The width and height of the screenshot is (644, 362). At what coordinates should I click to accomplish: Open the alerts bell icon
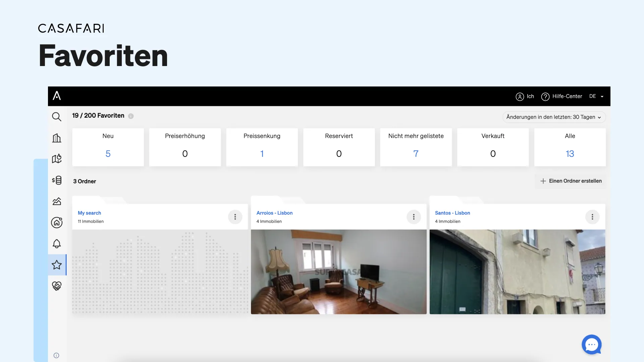(57, 244)
